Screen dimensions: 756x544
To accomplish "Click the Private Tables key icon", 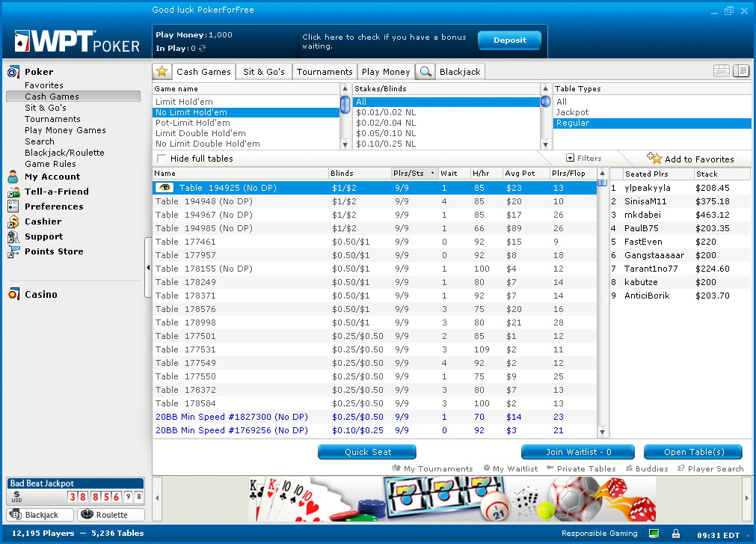I will coord(550,468).
